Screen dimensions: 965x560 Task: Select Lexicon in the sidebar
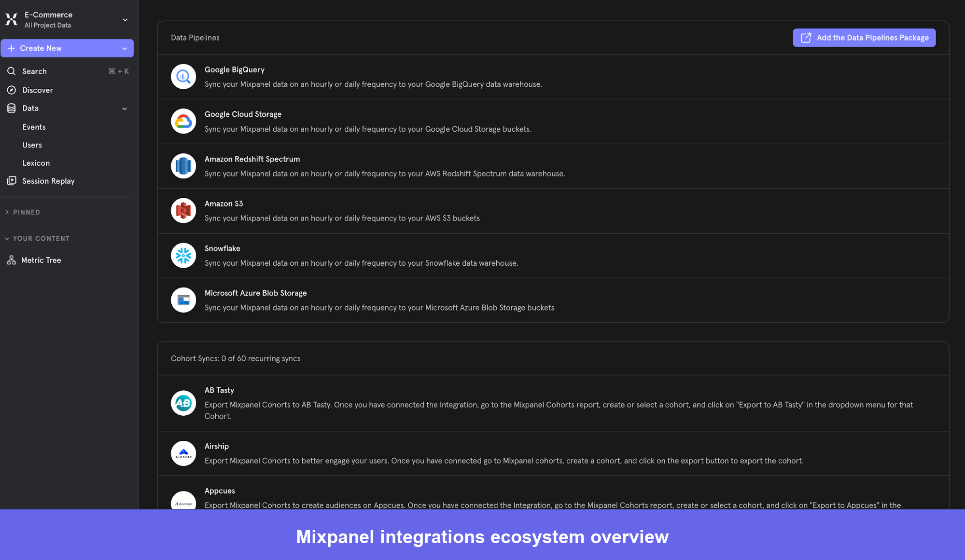point(36,163)
